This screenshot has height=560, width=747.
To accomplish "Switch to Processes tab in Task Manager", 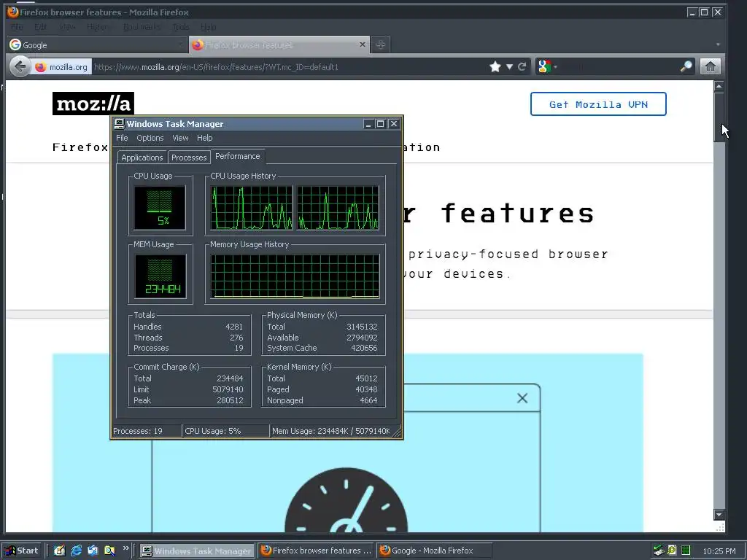I will [189, 157].
